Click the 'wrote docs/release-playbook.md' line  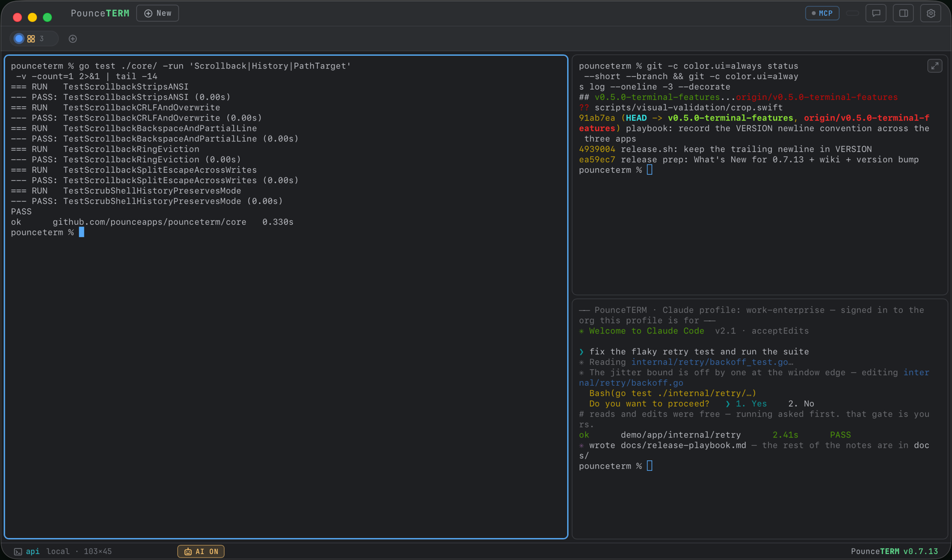[754, 451]
